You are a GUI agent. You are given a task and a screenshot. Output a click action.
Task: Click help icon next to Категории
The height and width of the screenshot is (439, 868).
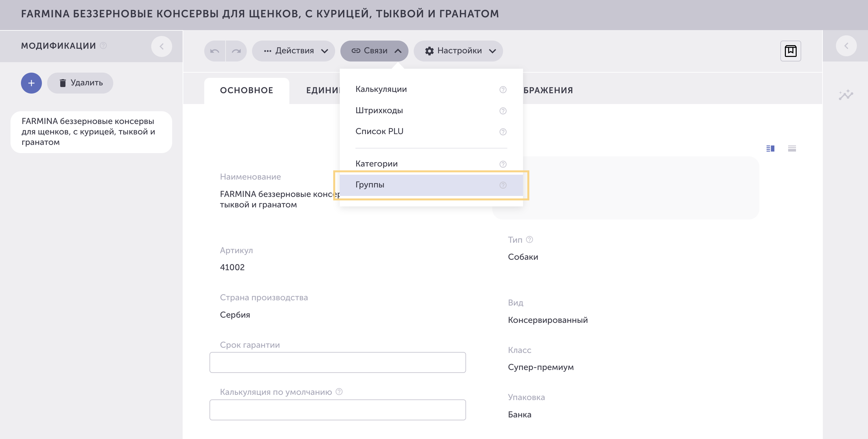503,164
